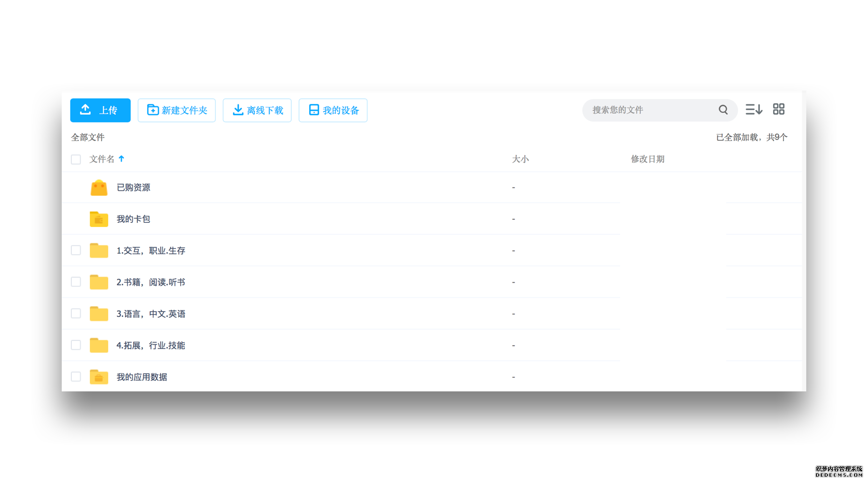Click the magnifier search icon

723,110
